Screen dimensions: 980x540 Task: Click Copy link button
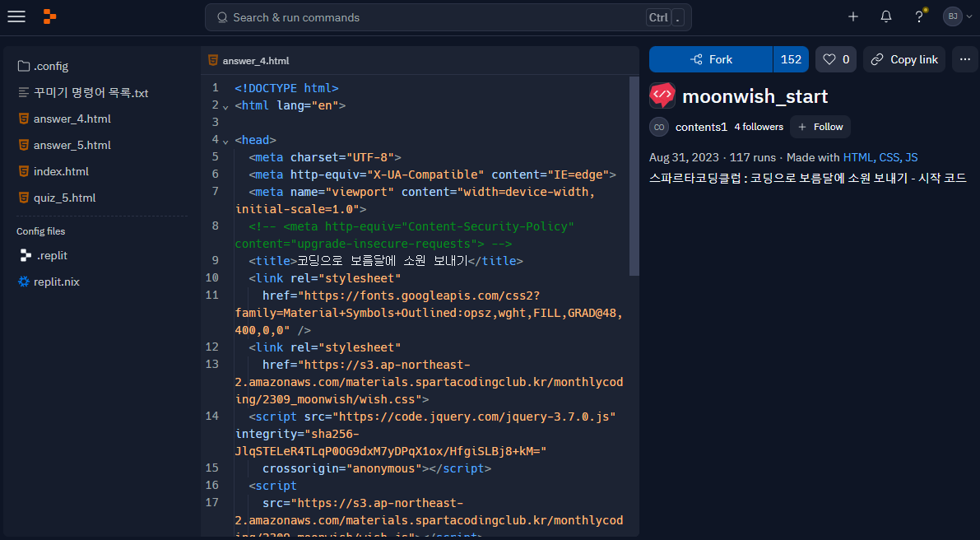coord(904,59)
